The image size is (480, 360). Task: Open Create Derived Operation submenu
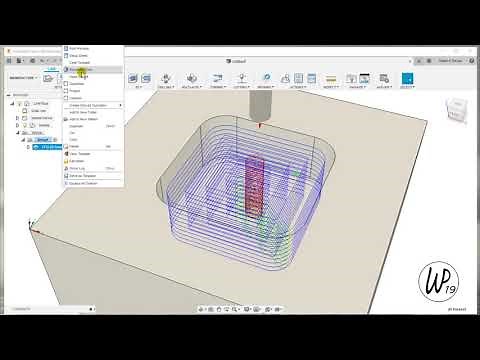(93, 105)
